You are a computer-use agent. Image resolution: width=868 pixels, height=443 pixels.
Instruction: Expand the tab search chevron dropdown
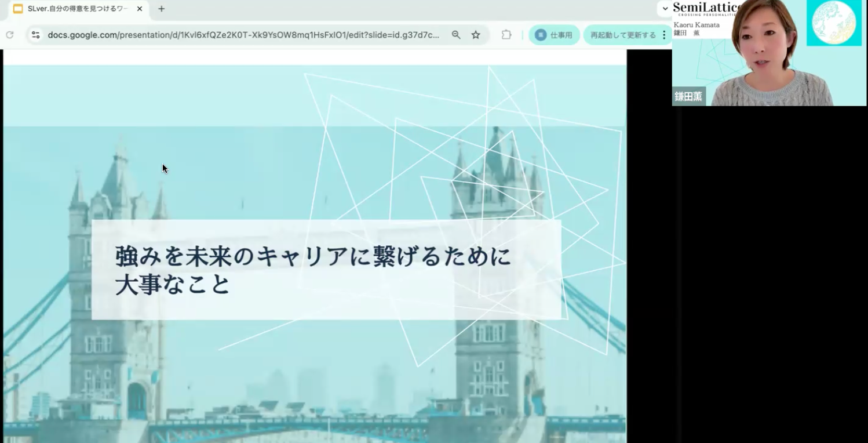coord(665,9)
